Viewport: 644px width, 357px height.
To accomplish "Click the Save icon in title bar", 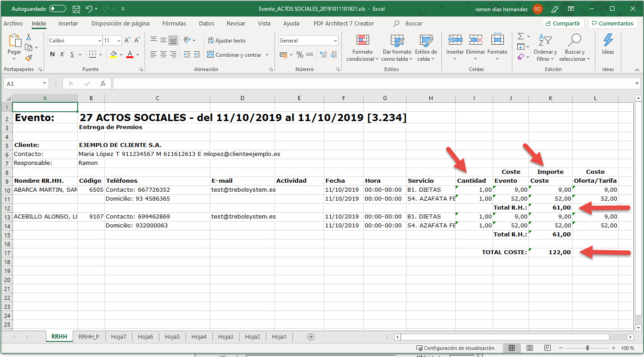I will point(76,9).
